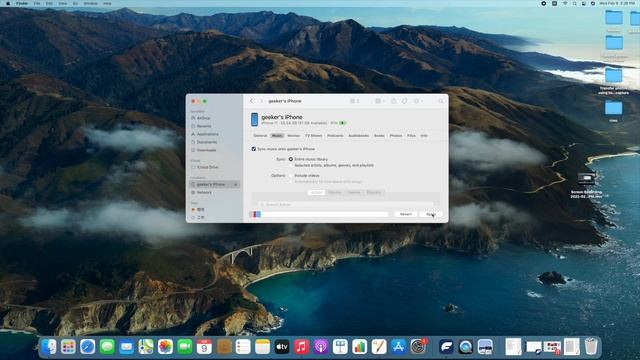The width and height of the screenshot is (640, 360).
Task: Eject geeker's iPhone from the sidebar
Action: 236,184
